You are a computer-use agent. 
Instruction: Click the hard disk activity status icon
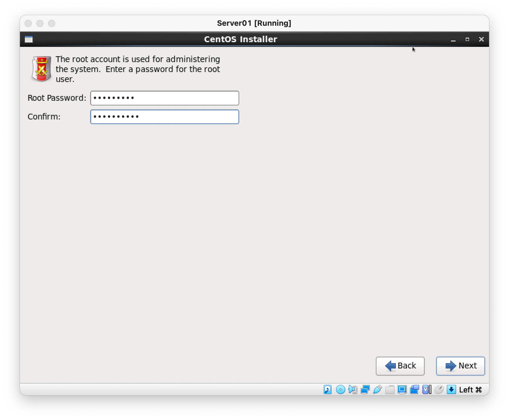tap(328, 390)
